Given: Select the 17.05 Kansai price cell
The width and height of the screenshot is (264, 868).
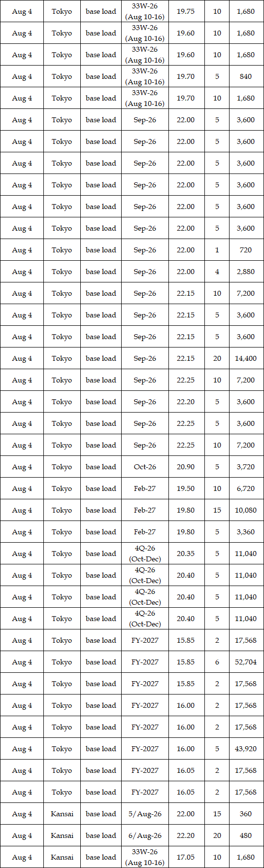Looking at the screenshot, I should tap(186, 857).
